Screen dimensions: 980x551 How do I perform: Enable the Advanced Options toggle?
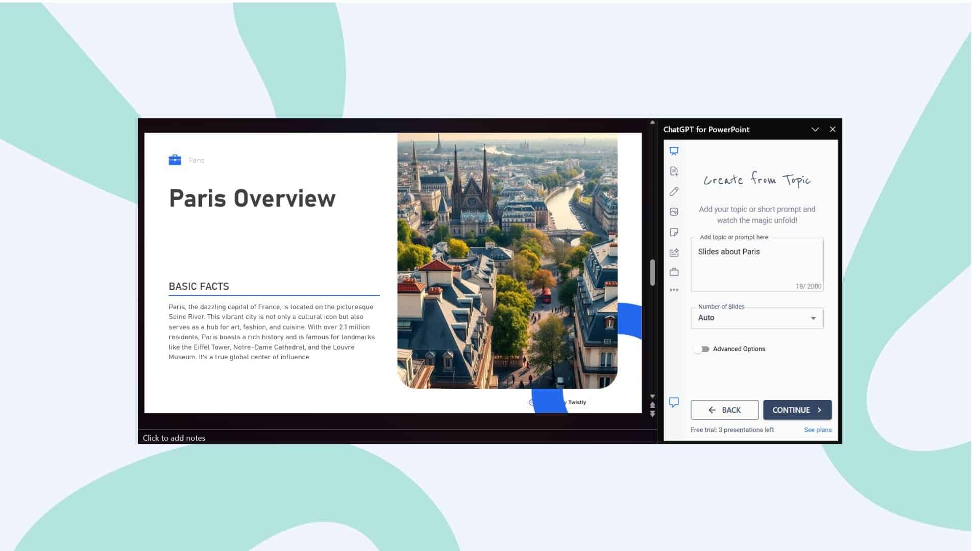tap(702, 349)
